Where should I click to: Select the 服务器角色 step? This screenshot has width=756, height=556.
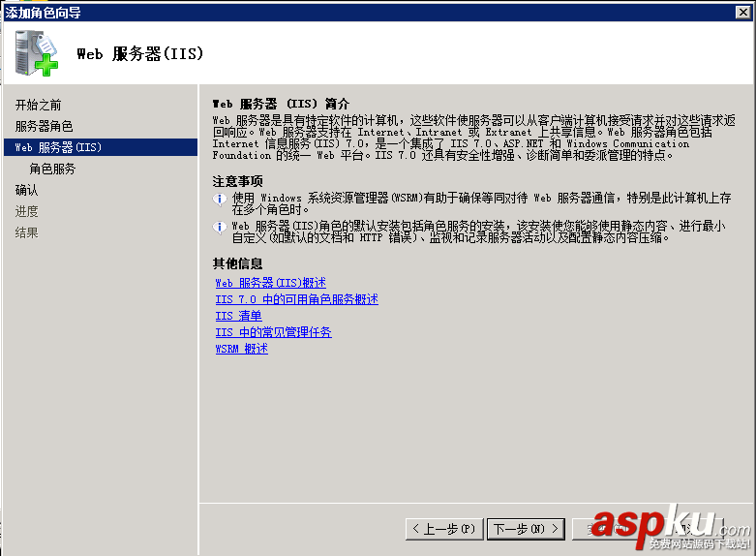point(44,126)
